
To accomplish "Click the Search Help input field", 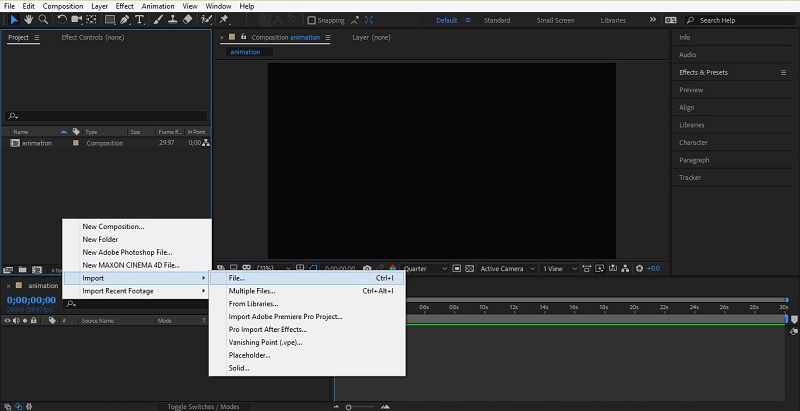I will [740, 20].
